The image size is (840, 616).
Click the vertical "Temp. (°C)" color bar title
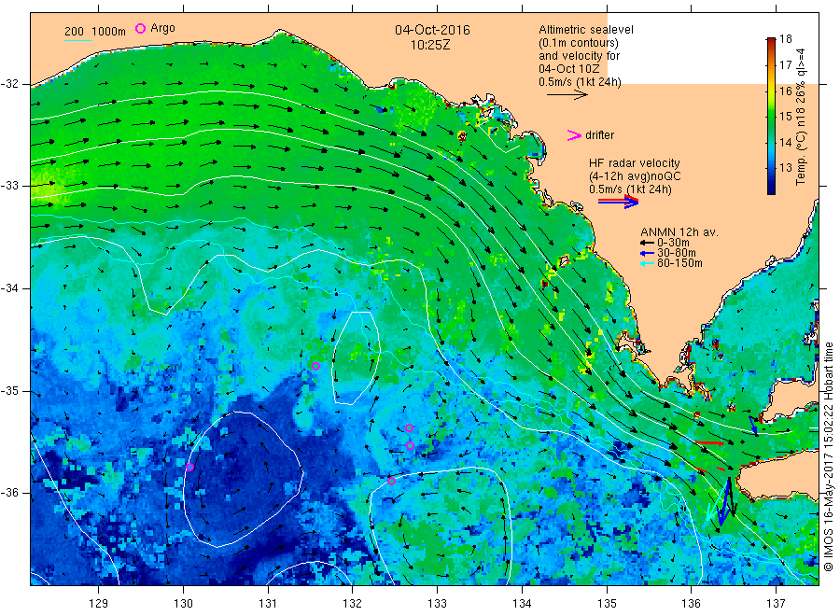(x=801, y=157)
